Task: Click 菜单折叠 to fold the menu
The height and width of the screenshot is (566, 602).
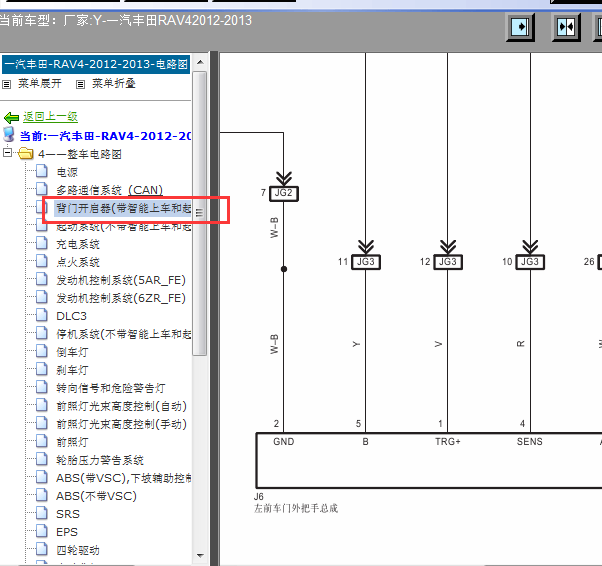Action: coord(114,83)
